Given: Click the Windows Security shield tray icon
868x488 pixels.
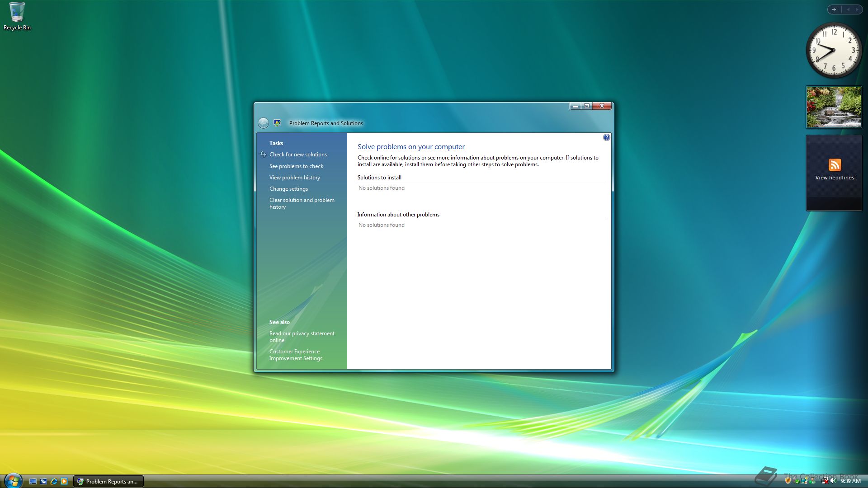Looking at the screenshot, I should click(788, 481).
